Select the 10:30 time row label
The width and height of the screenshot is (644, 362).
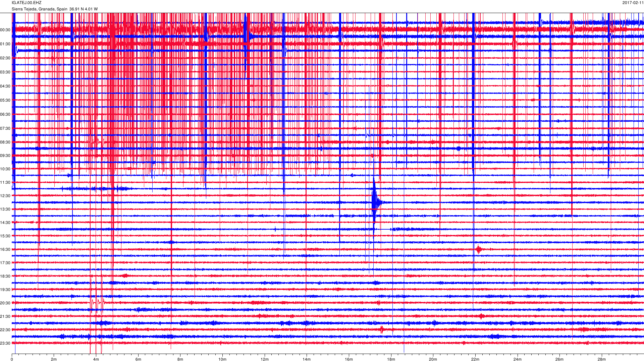point(5,169)
